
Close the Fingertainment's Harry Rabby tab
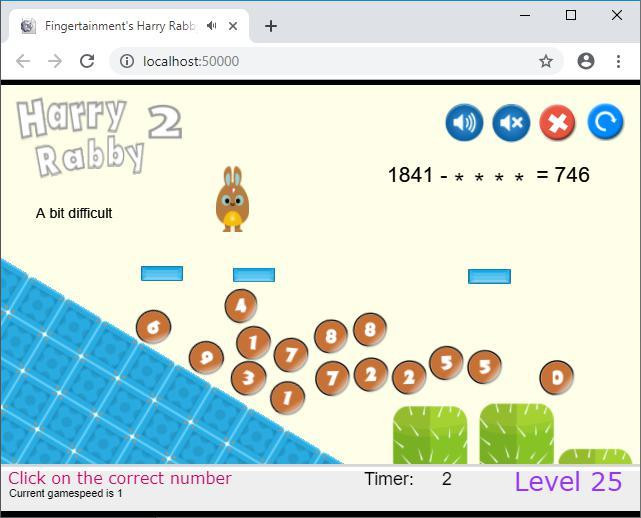pyautogui.click(x=233, y=26)
